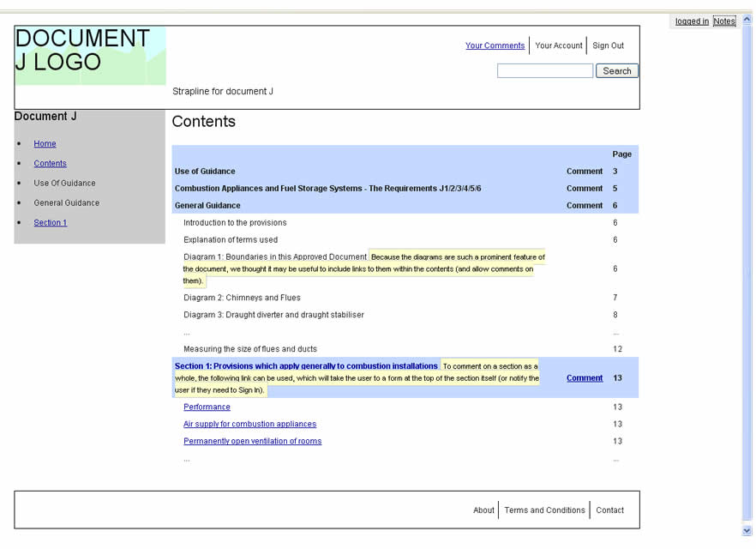The width and height of the screenshot is (756, 549).
Task: Click page number 5 for Combustion Appliances
Action: 615,189
